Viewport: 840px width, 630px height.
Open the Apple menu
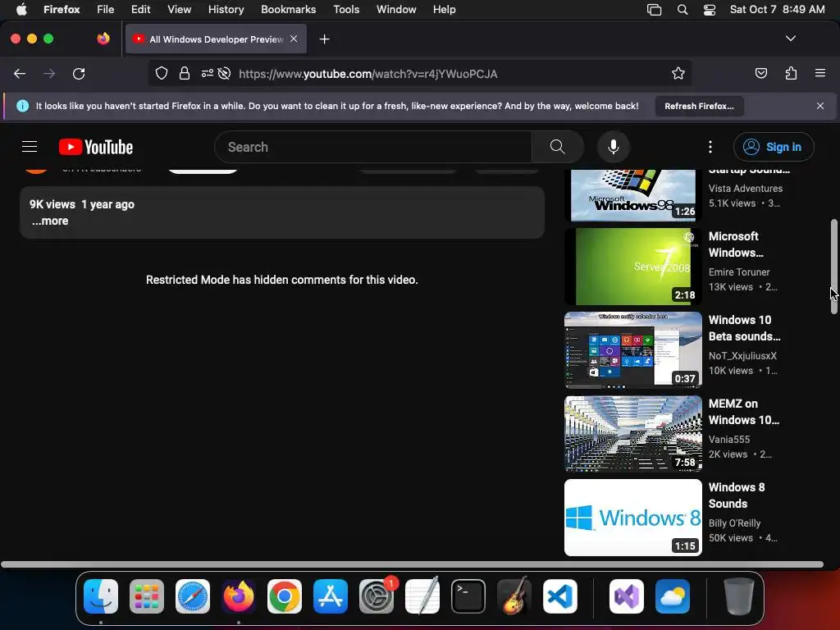[21, 9]
